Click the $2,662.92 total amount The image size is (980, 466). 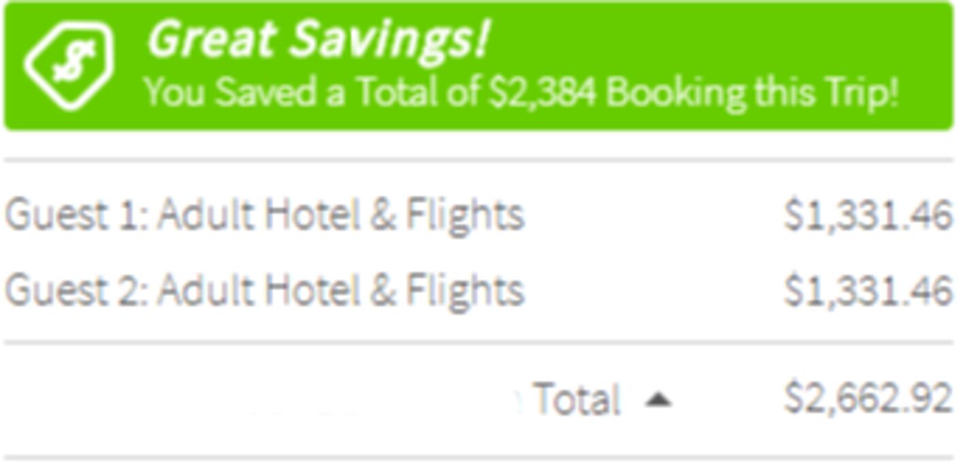868,398
